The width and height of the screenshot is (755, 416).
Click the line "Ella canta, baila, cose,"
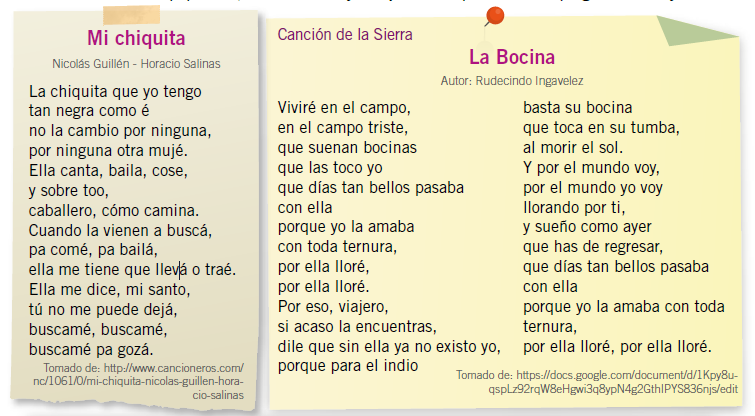pos(108,170)
